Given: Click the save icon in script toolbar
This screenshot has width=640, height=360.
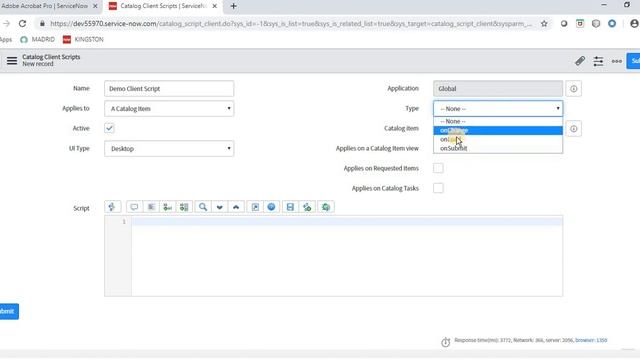Looking at the screenshot, I should pos(290,207).
